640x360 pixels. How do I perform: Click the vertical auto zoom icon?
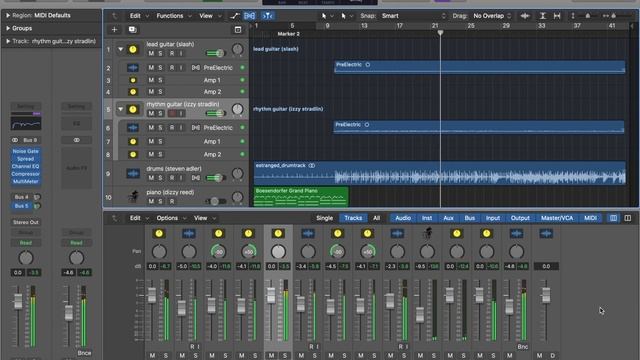pos(542,16)
